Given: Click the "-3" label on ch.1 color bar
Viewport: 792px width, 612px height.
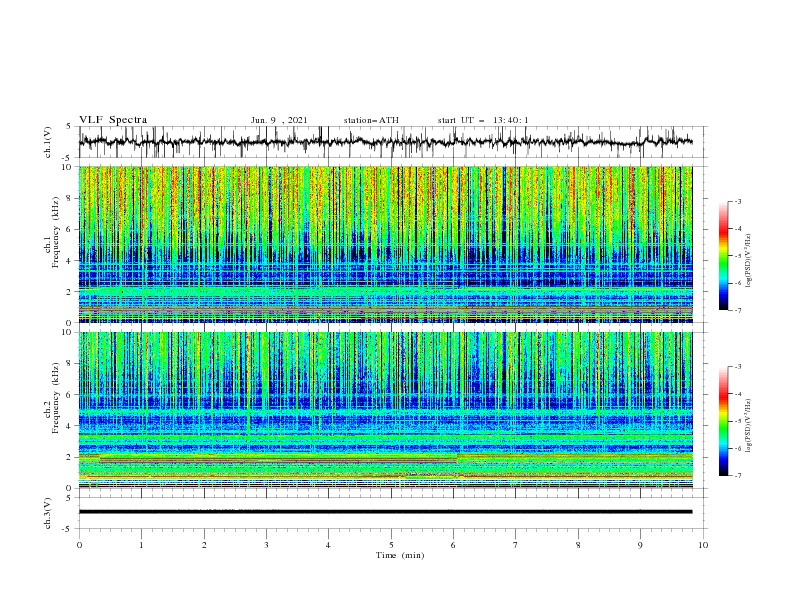Looking at the screenshot, I should (x=738, y=201).
